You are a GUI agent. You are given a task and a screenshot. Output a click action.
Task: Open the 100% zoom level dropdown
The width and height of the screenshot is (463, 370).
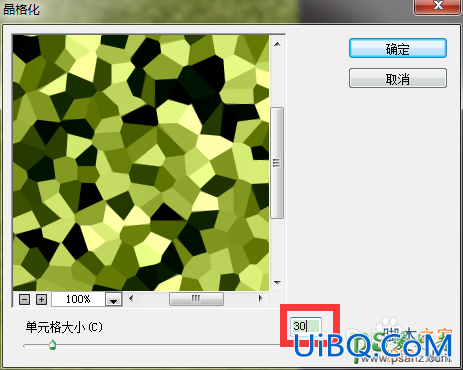[114, 299]
